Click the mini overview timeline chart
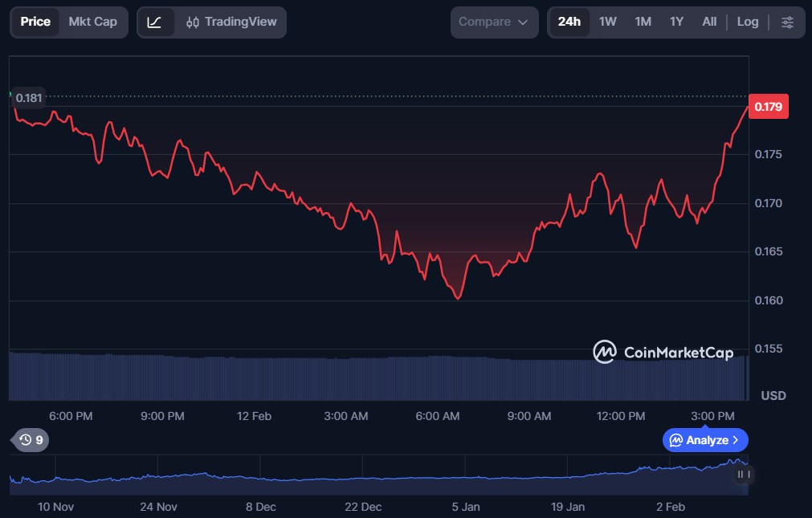The image size is (812, 518). pos(377,475)
